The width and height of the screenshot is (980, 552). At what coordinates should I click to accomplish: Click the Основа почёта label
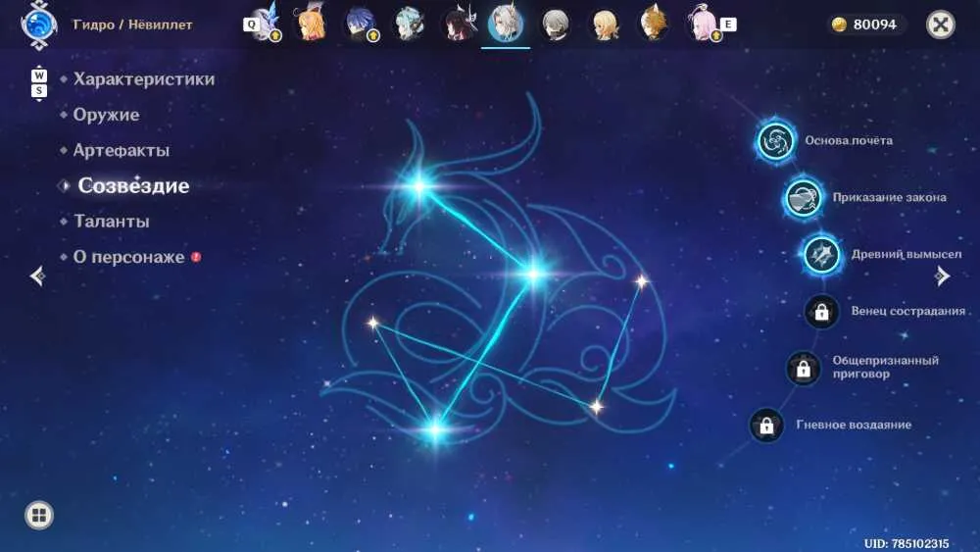click(849, 140)
